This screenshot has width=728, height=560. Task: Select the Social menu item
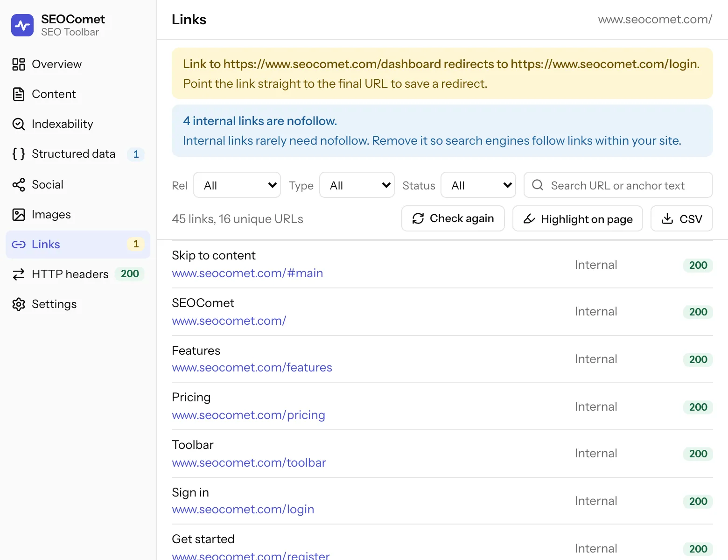tap(78, 185)
